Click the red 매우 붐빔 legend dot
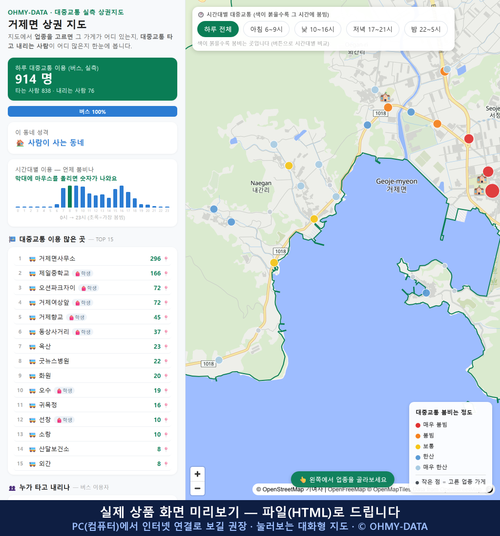500x536 pixels. (x=418, y=425)
